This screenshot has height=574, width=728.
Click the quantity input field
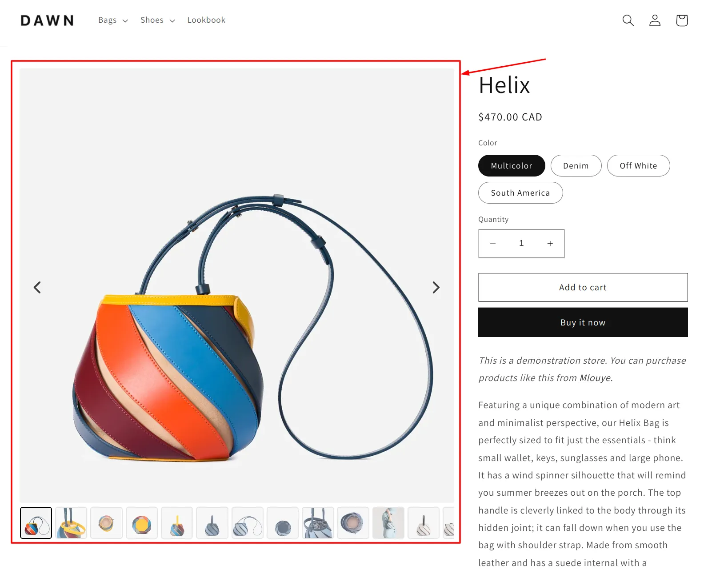[521, 244]
